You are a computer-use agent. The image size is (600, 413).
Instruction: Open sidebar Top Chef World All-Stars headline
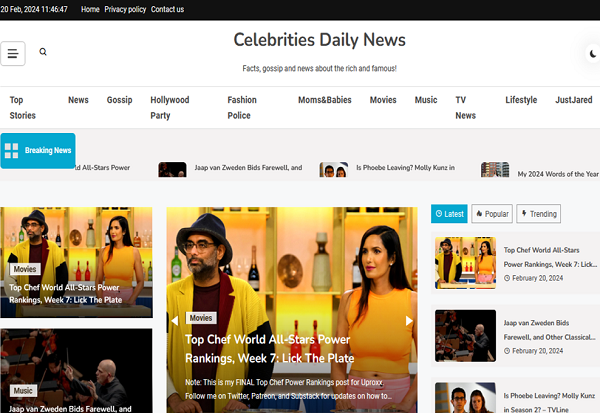click(550, 257)
